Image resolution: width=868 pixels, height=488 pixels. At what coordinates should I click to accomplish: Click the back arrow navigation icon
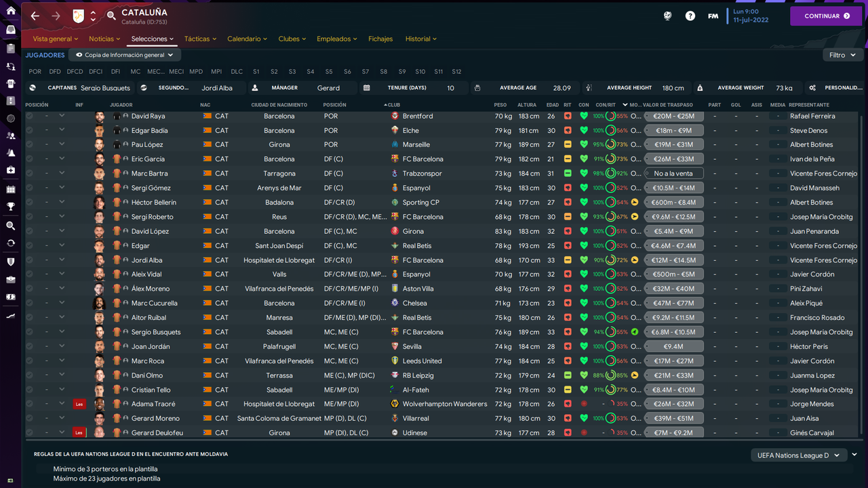pyautogui.click(x=35, y=16)
